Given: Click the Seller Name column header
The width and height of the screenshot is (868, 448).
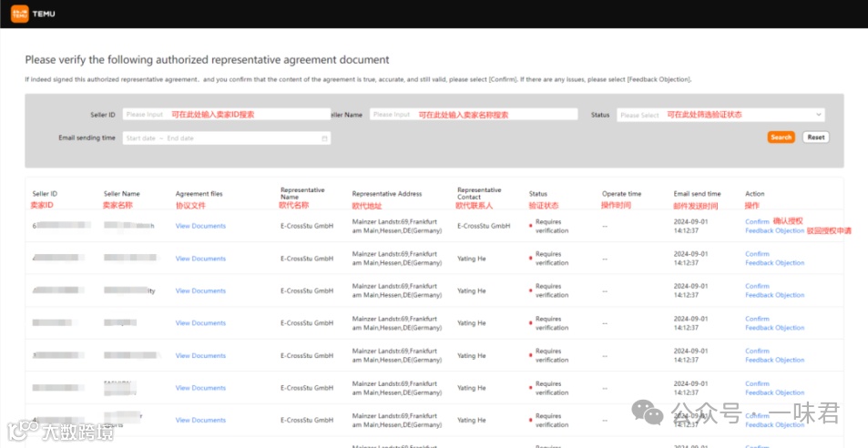Looking at the screenshot, I should pos(122,194).
